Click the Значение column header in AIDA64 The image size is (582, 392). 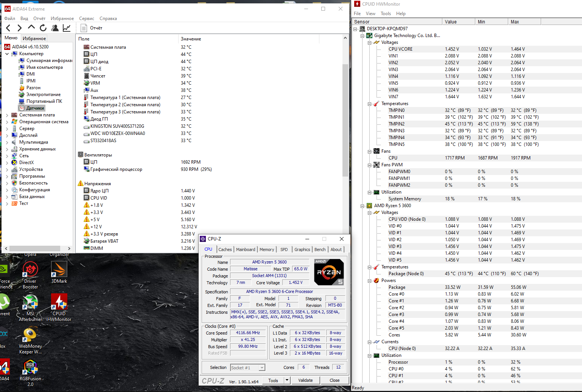coord(249,39)
